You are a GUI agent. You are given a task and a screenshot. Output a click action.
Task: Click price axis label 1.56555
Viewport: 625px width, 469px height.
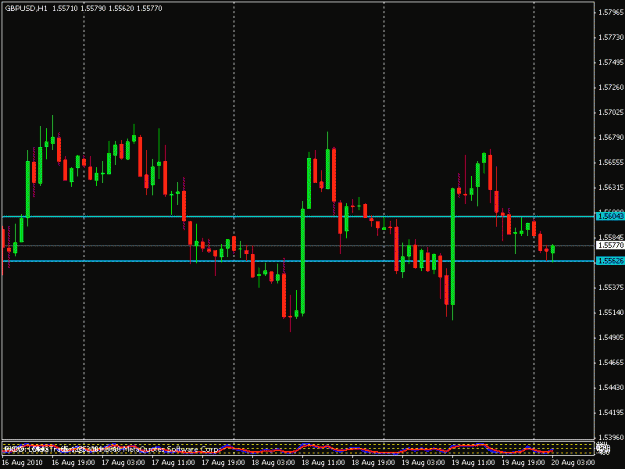[x=611, y=163]
